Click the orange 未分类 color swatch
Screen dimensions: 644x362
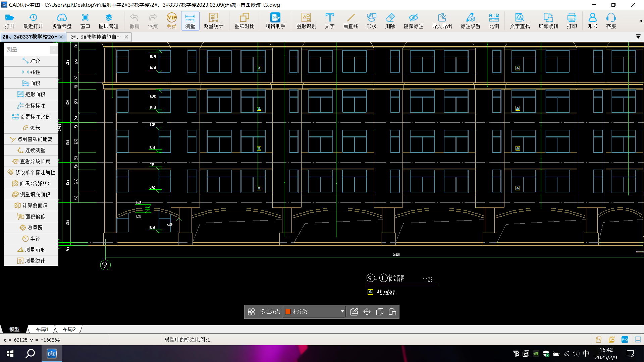click(288, 311)
